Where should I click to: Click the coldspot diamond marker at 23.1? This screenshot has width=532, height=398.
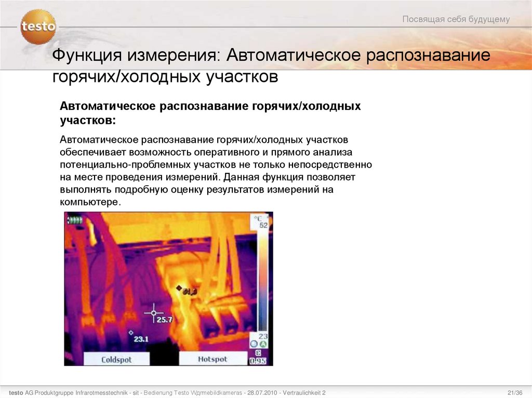pos(131,333)
